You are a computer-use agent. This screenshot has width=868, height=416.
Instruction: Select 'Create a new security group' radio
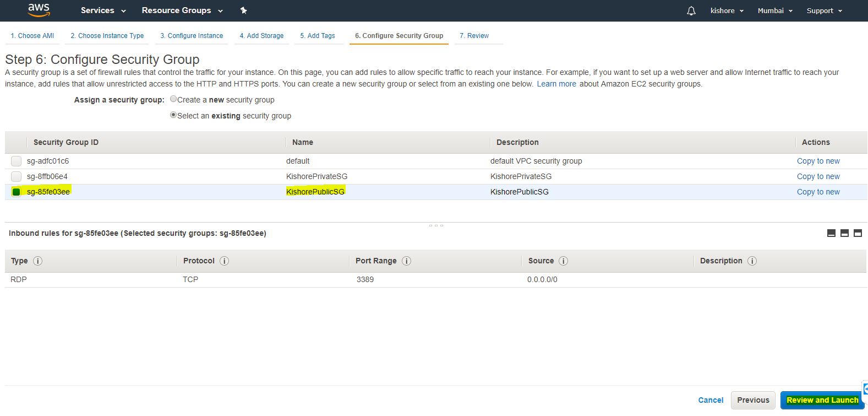173,99
